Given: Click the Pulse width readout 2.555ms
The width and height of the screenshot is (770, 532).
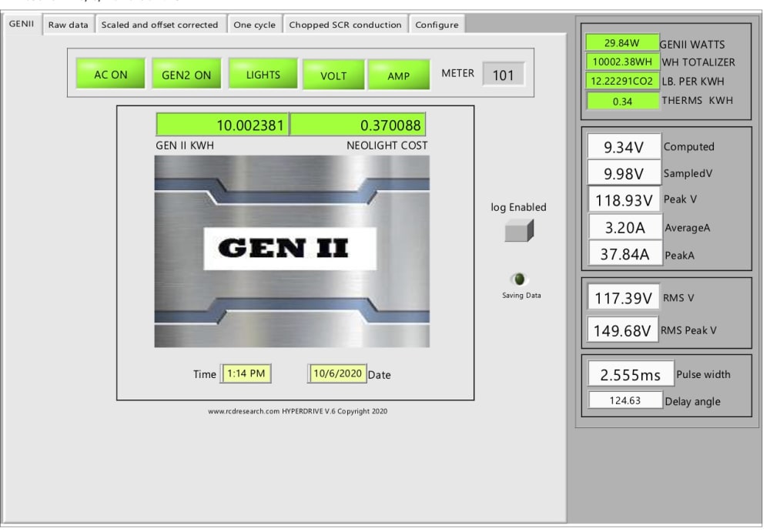Looking at the screenshot, I should 631,375.
